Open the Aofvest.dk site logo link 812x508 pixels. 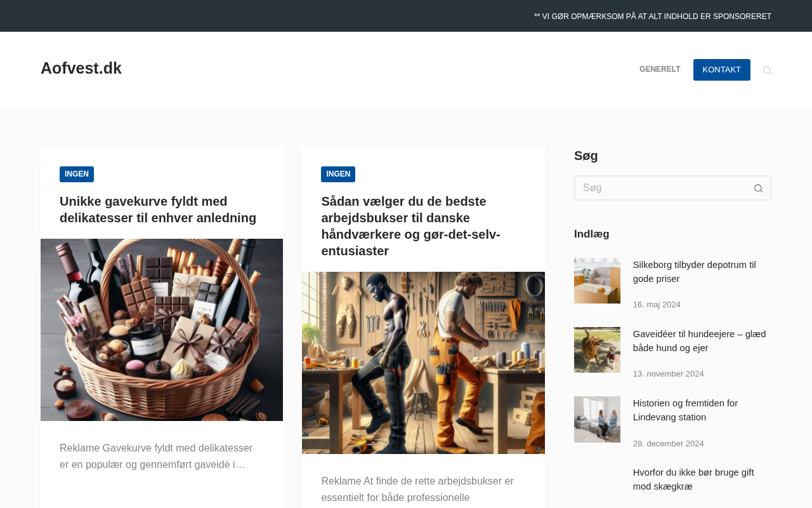pos(81,68)
